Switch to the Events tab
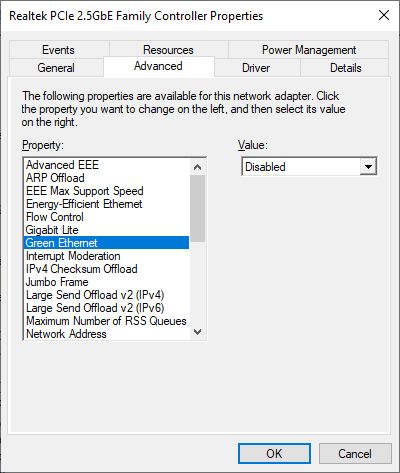 click(58, 50)
